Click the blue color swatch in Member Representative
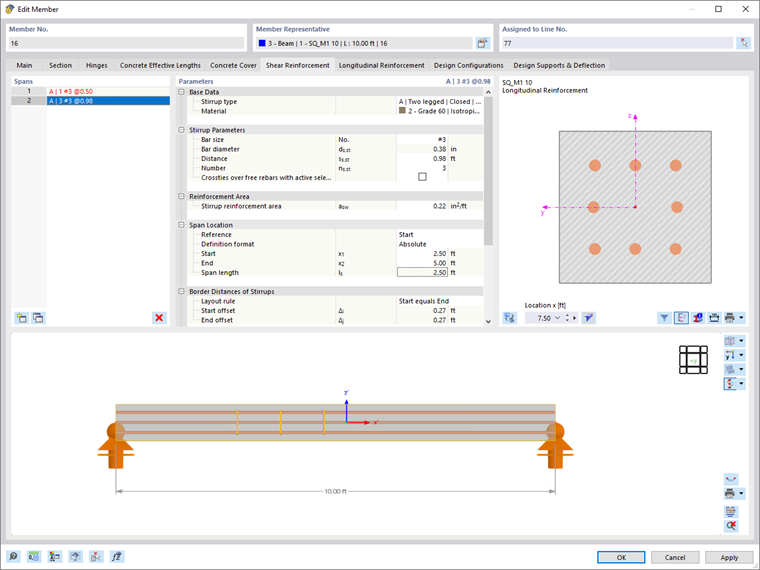The image size is (760, 570). tap(262, 43)
